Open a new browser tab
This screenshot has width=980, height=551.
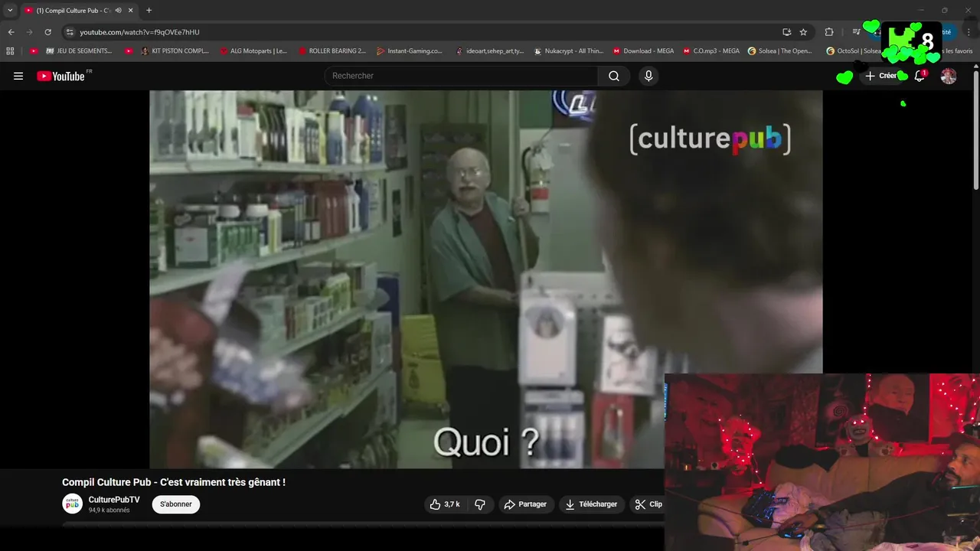(149, 11)
